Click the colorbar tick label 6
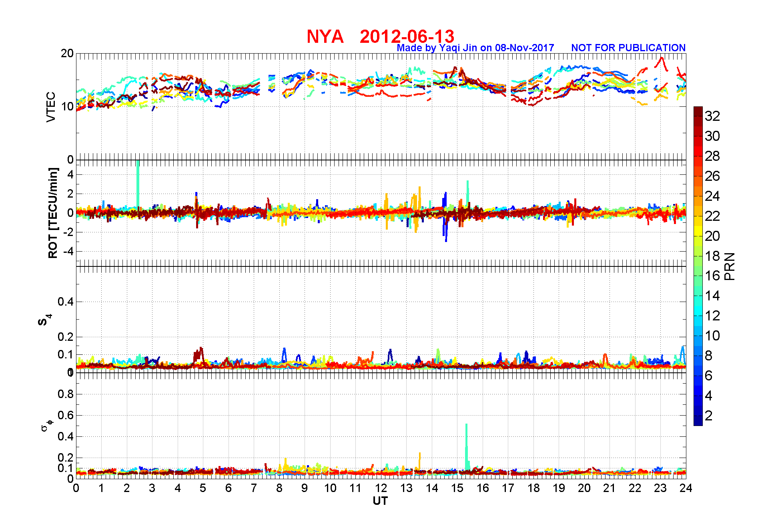The width and height of the screenshot is (762, 532). pyautogui.click(x=708, y=376)
